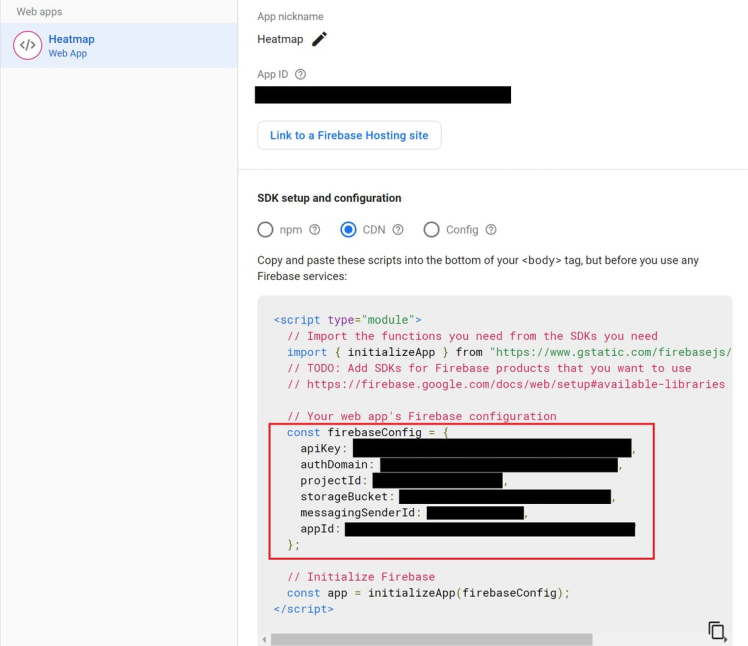The width and height of the screenshot is (748, 646).
Task: Click the 'authDomain:' property label
Action: (x=337, y=465)
